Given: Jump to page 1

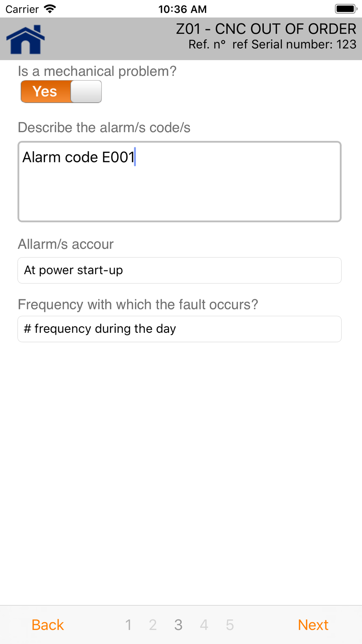Looking at the screenshot, I should click(x=128, y=625).
